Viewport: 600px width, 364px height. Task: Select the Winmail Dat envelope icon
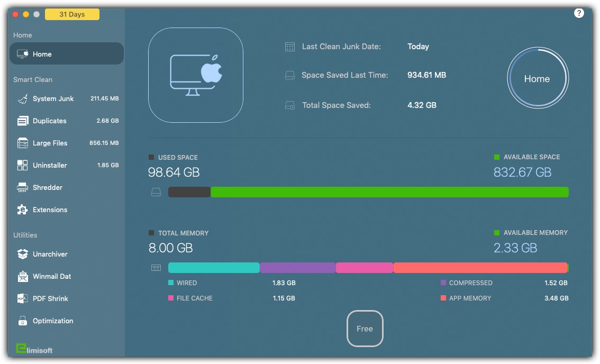coord(23,277)
